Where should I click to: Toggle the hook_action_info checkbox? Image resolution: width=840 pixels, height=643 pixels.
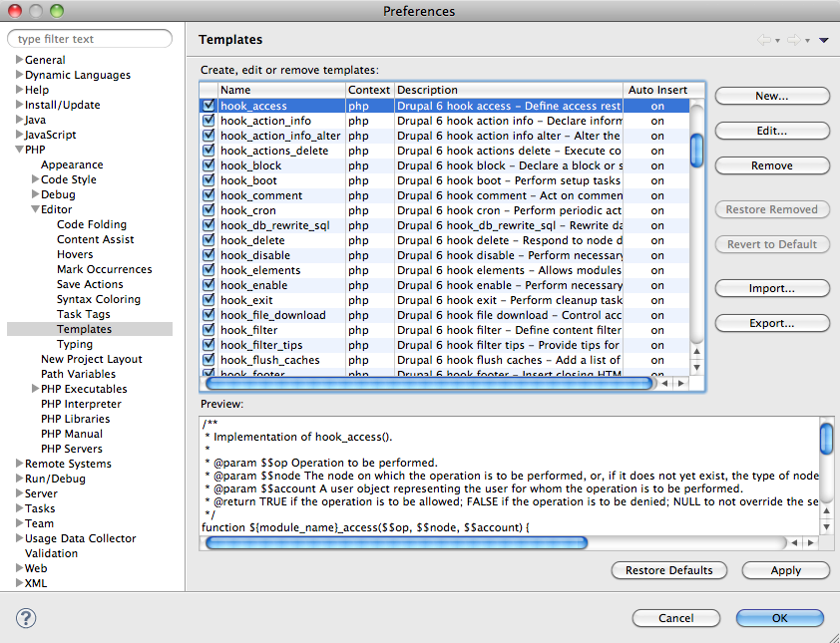coord(209,121)
